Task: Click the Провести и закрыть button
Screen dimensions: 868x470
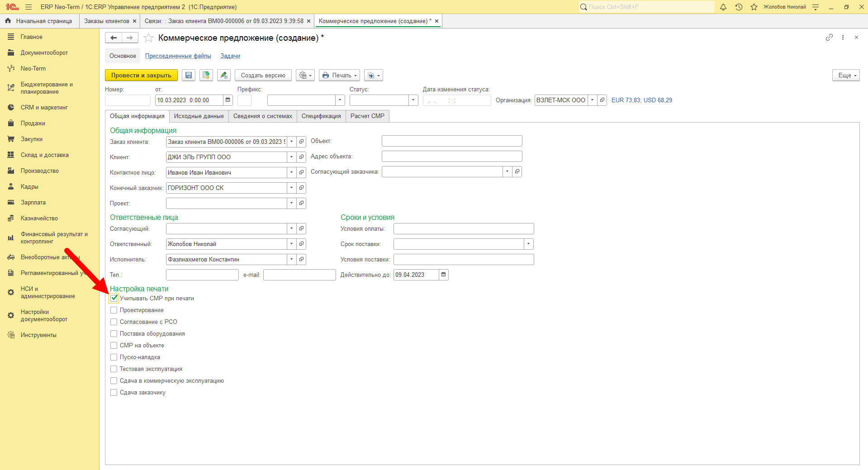Action: tap(141, 75)
